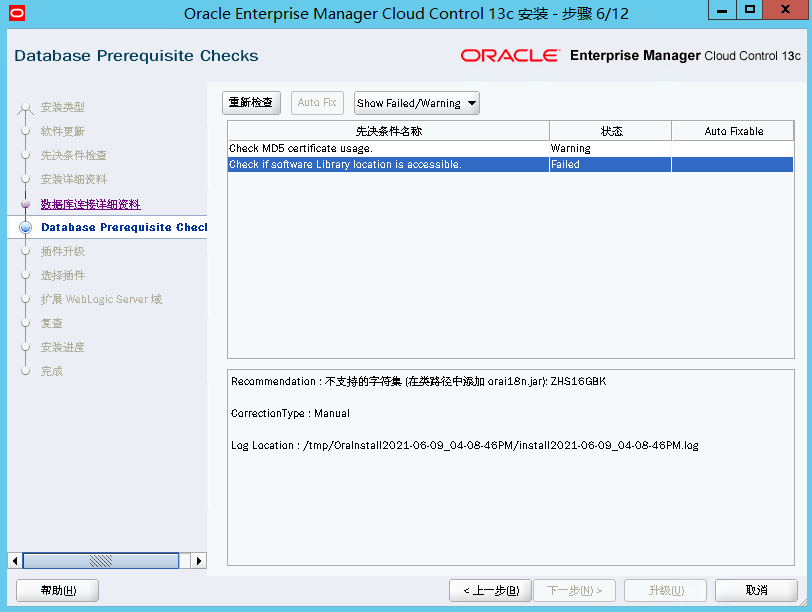The image size is (812, 612).
Task: Go back with the 上一步(B) button
Action: point(490,590)
